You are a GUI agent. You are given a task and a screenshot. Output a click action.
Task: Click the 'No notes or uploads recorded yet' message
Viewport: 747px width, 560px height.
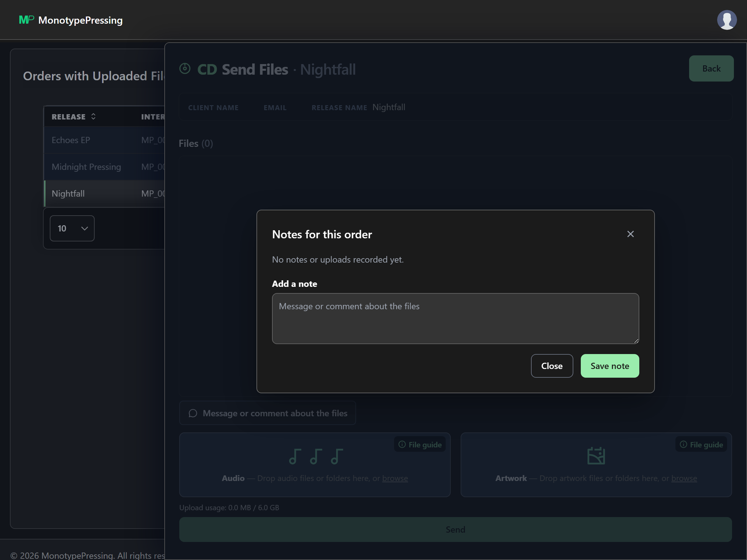tap(338, 259)
